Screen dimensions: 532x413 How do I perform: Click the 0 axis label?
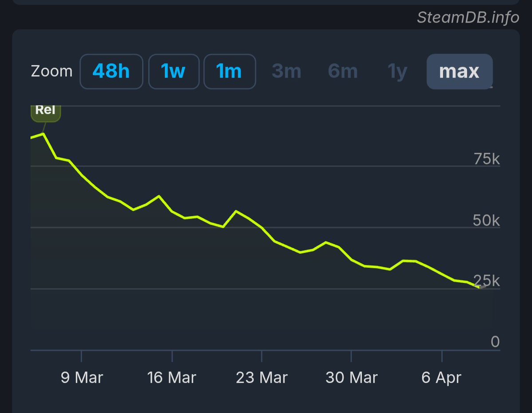pos(494,342)
